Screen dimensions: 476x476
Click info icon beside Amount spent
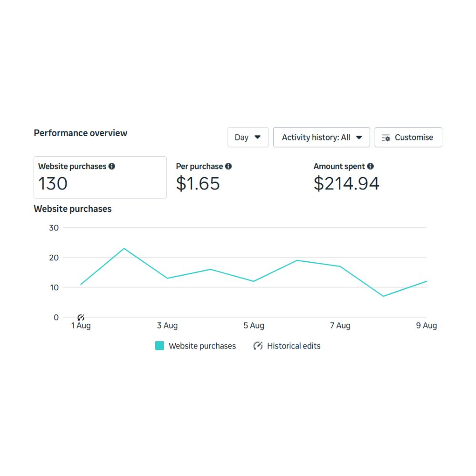370,166
